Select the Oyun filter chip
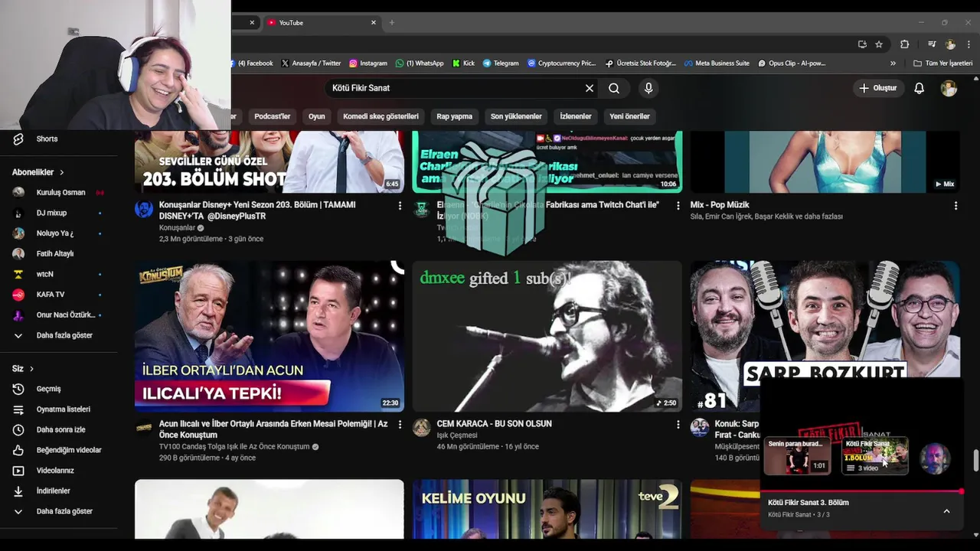This screenshot has height=551, width=980. 317,116
